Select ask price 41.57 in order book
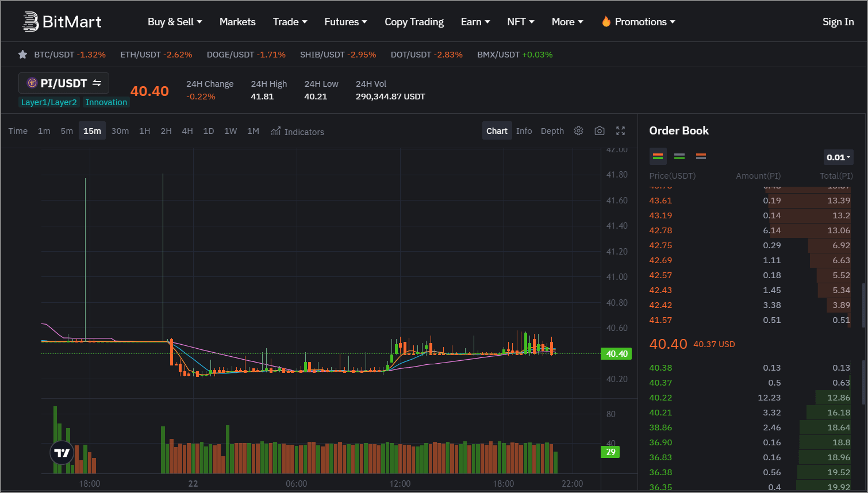The height and width of the screenshot is (493, 868). tap(660, 320)
